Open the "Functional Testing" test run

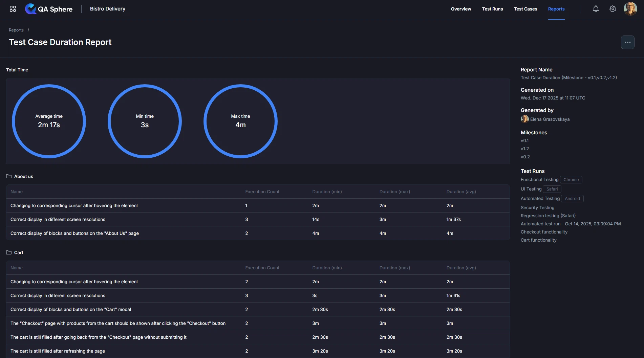(539, 180)
